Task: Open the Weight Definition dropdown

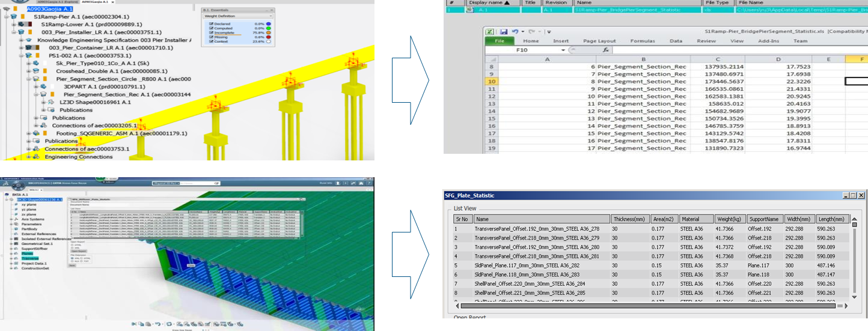Action: tap(270, 16)
